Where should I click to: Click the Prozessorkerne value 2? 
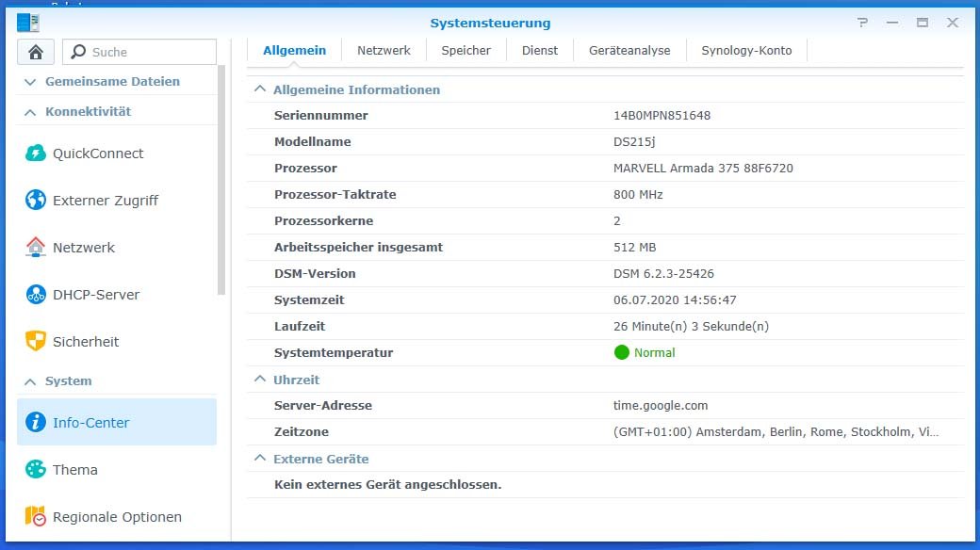617,221
